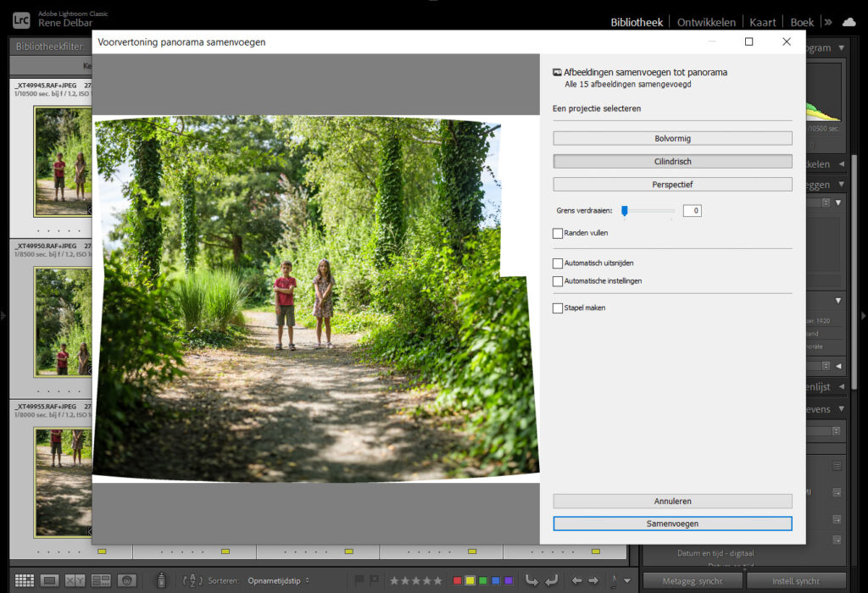Viewport: 868px width, 593px height.
Task: Show more modules with double chevron
Action: 828,22
